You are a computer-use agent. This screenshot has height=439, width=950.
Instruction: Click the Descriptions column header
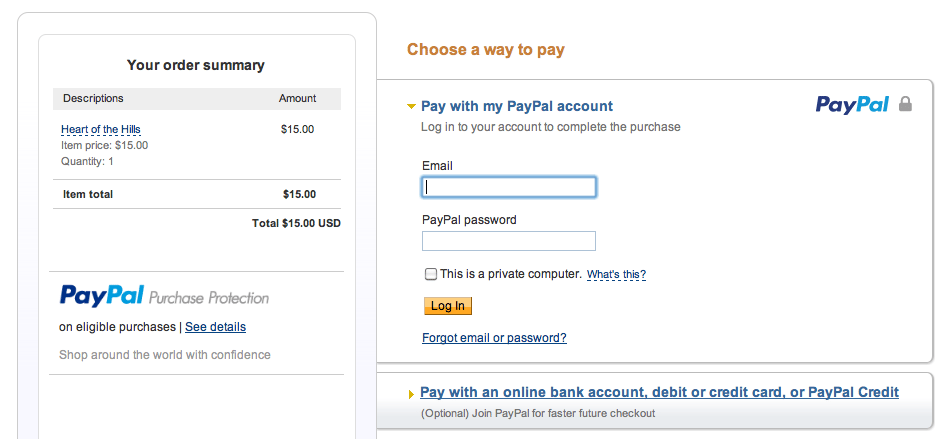[x=93, y=98]
